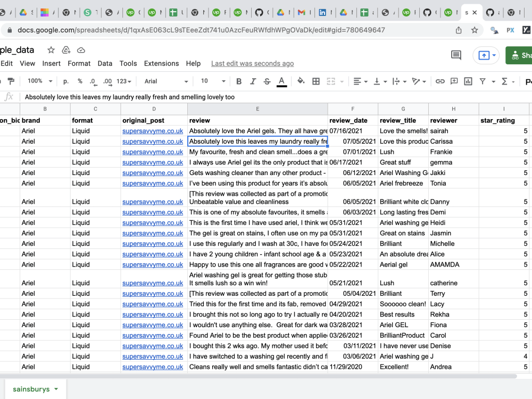Screen dimensions: 532x399
Task: Select column G header
Action: pyautogui.click(x=403, y=109)
